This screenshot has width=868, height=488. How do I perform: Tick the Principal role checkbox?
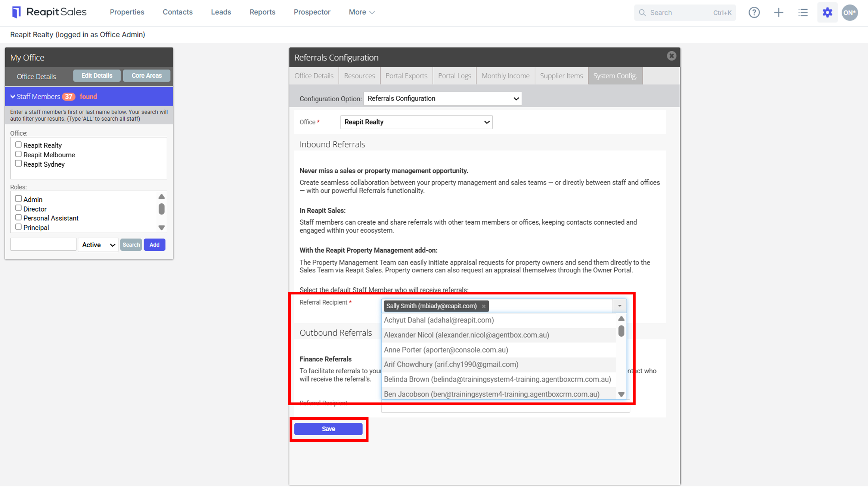click(18, 227)
